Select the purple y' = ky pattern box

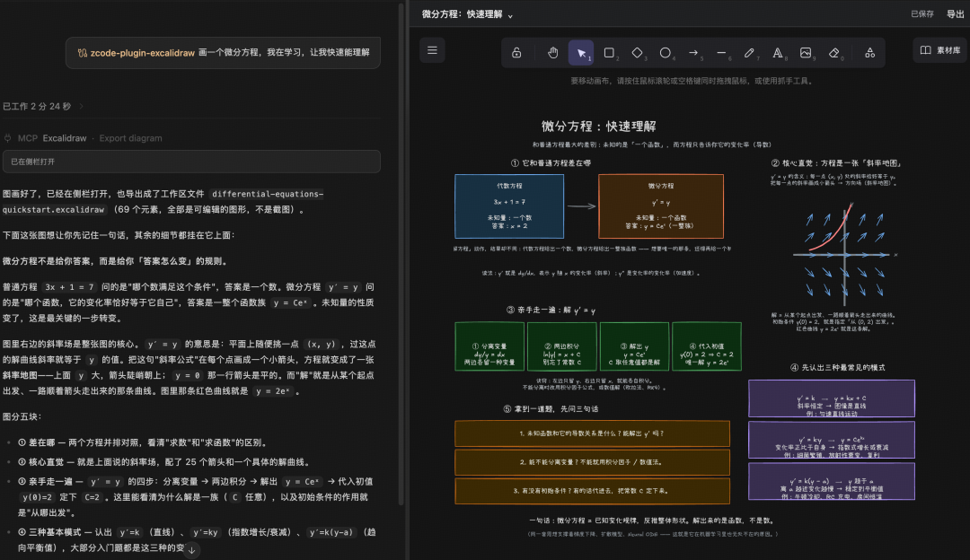pos(832,440)
